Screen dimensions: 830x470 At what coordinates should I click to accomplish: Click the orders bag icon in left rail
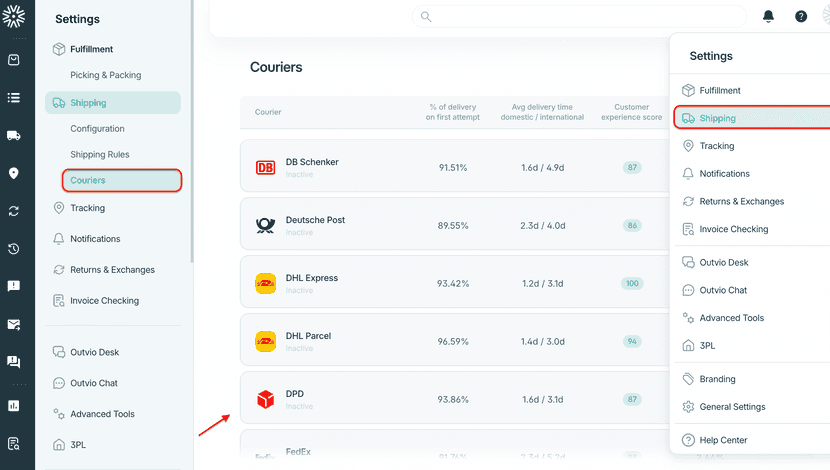tap(14, 60)
